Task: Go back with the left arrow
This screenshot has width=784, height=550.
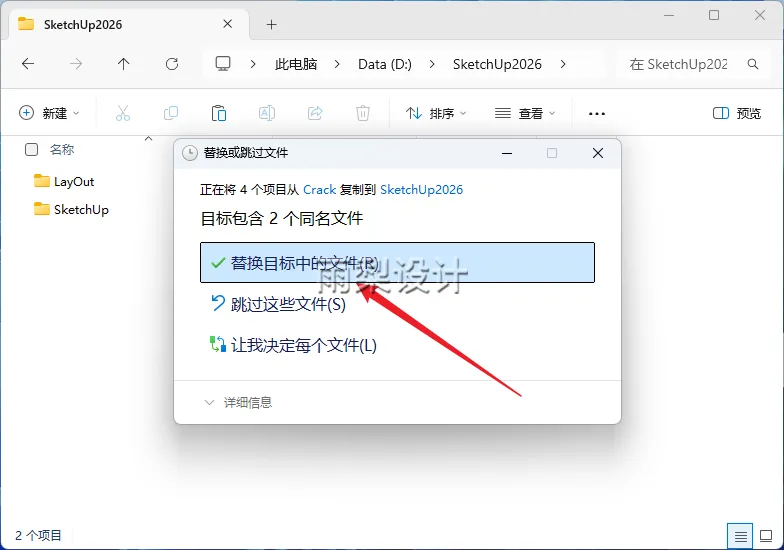Action: click(x=28, y=64)
